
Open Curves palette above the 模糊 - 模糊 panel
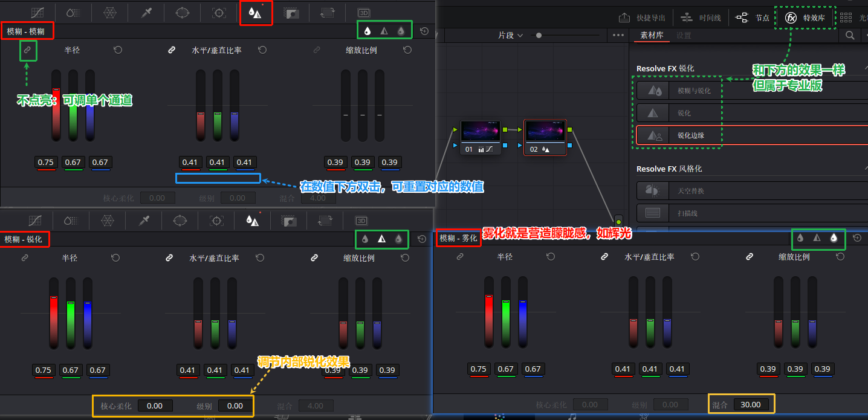tap(37, 12)
